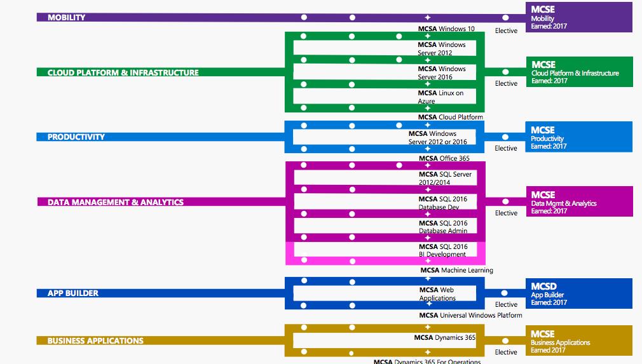642x364 pixels.
Task: Click the MCSA Windows Server 2016 label
Action: point(442,73)
